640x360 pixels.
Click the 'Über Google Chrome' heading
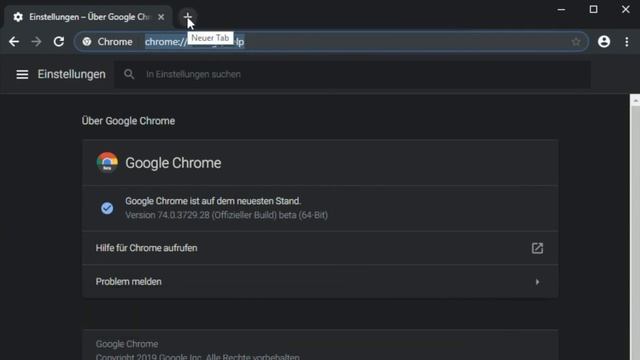pos(128,121)
